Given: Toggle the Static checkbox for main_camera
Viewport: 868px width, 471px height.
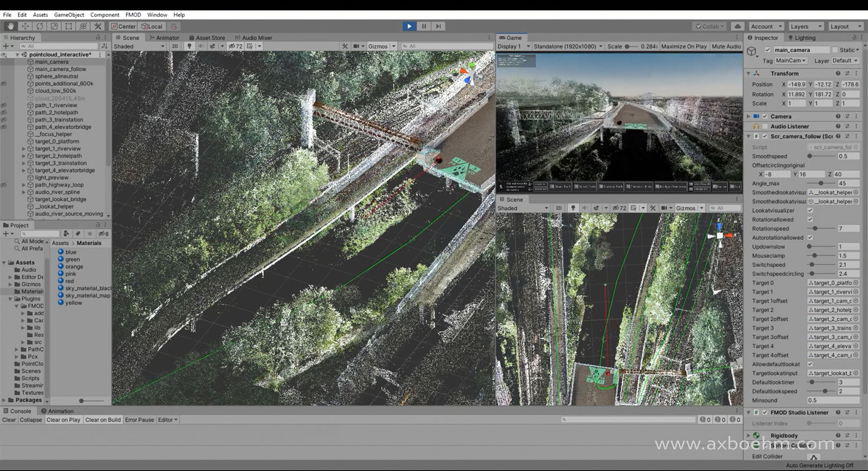Looking at the screenshot, I should point(835,50).
